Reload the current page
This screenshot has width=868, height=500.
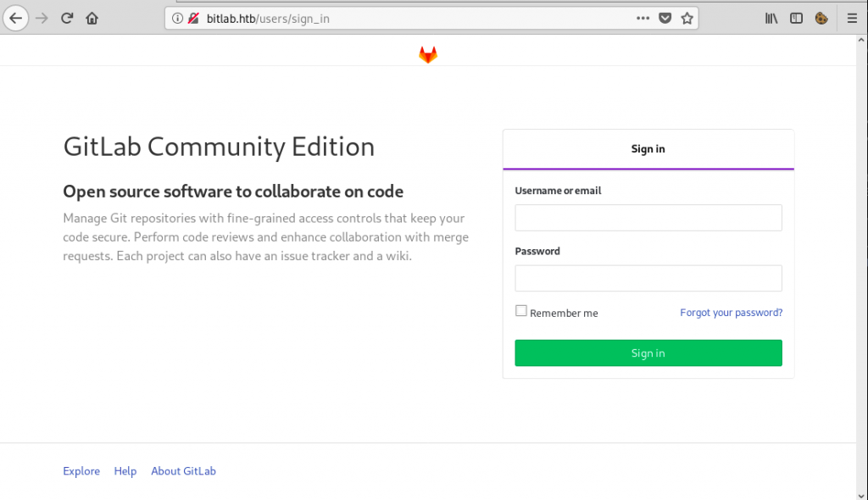(x=67, y=19)
